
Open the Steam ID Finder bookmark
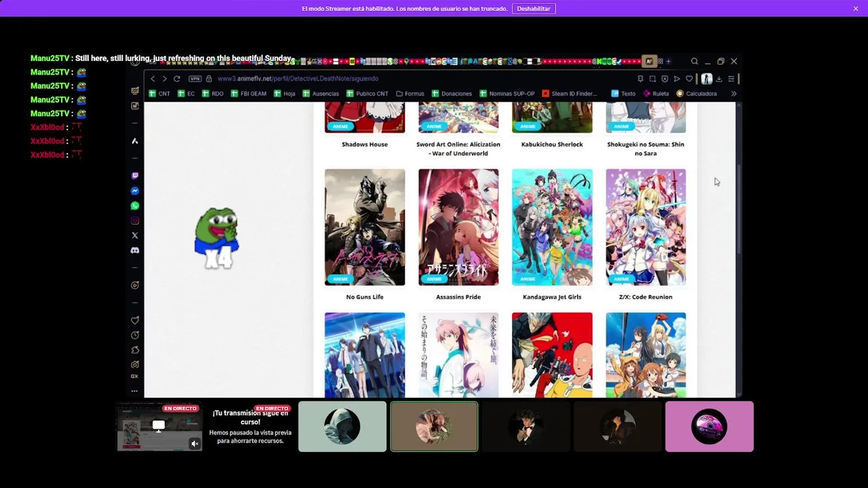[569, 94]
